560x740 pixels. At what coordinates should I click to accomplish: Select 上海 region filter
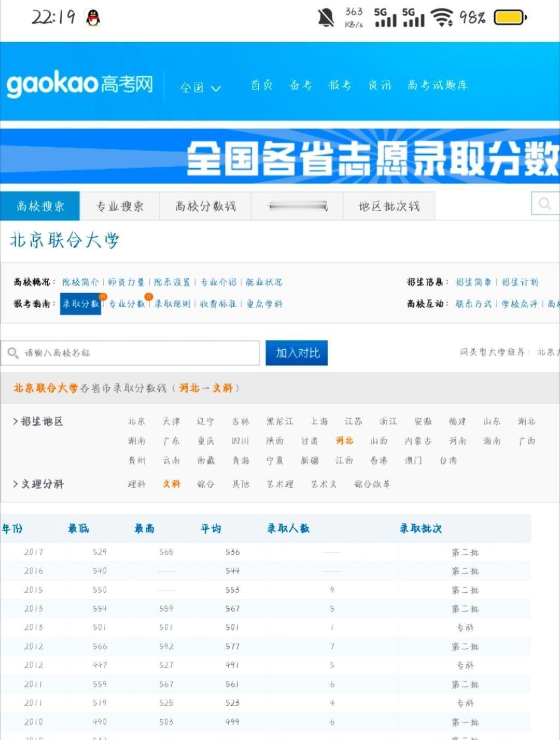[319, 421]
